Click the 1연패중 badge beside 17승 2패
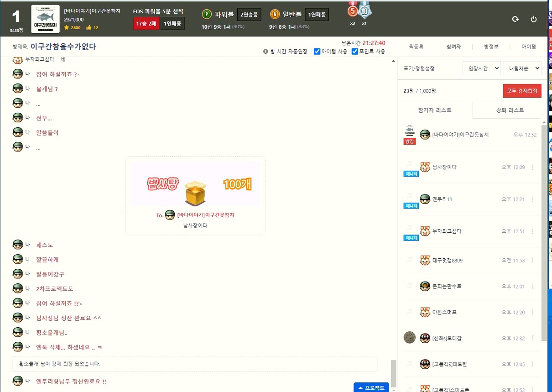This screenshot has width=552, height=392. pos(172,23)
